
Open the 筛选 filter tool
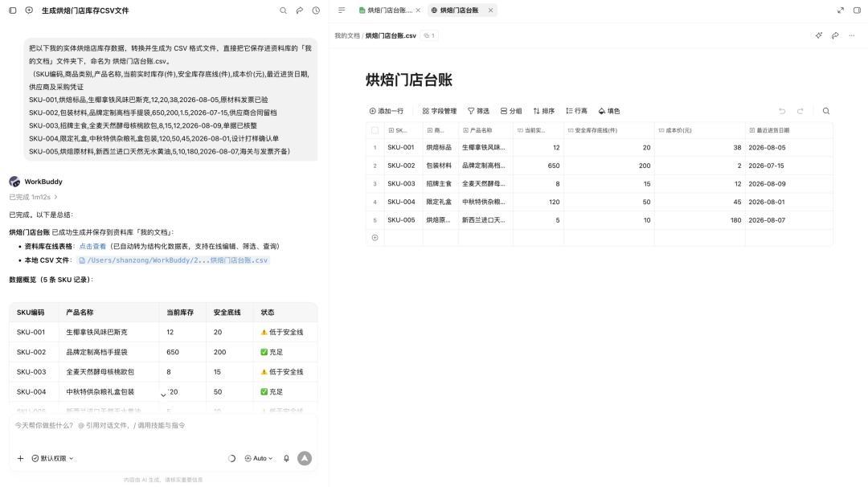point(478,111)
